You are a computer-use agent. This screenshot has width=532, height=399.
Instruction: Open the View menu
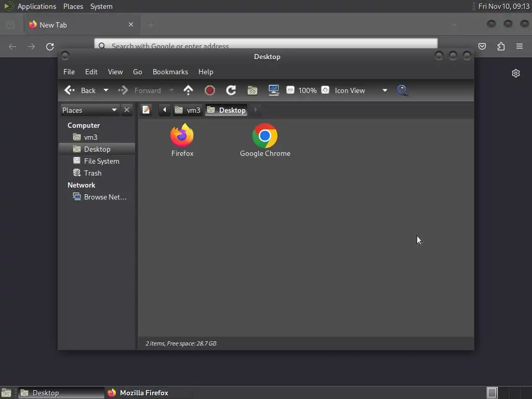tap(115, 72)
